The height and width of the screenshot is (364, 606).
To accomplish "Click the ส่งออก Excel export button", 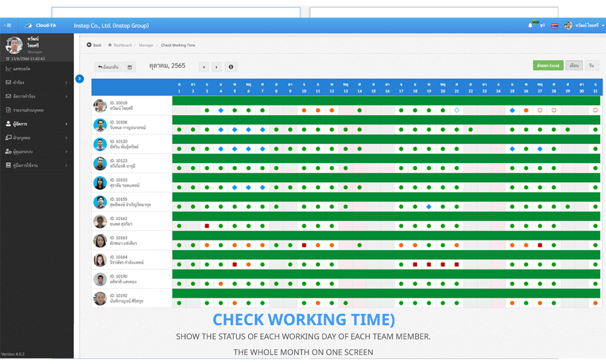I will click(548, 66).
